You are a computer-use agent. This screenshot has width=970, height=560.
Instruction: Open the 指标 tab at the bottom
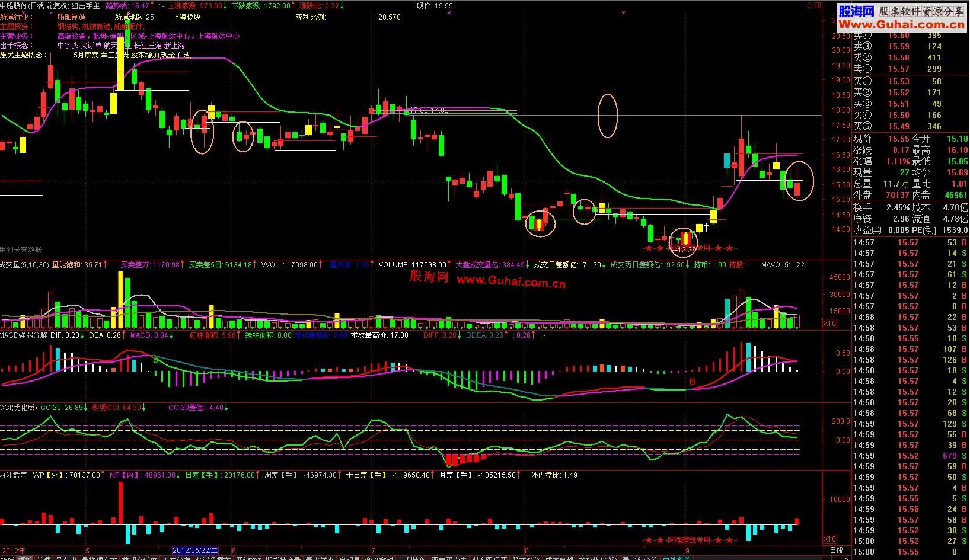click(x=7, y=558)
